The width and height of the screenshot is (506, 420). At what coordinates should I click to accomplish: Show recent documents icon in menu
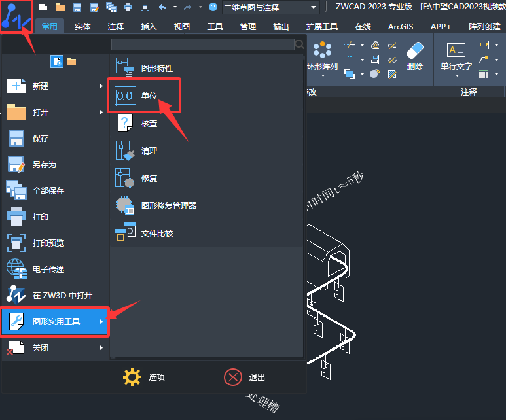click(57, 61)
